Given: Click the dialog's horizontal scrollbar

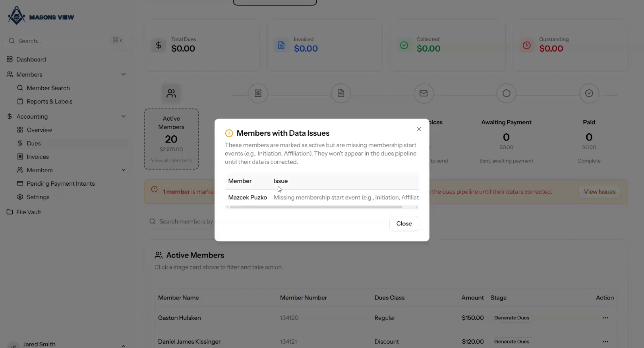Looking at the screenshot, I should coord(316,207).
